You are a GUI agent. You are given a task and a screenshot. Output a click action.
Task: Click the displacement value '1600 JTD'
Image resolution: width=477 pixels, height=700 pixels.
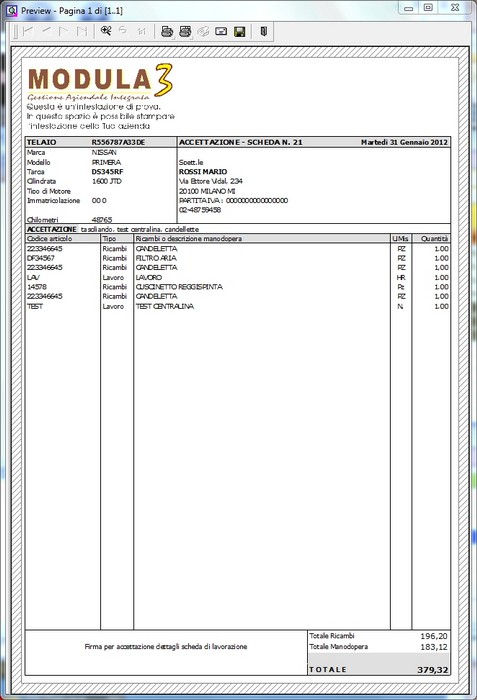coord(106,181)
